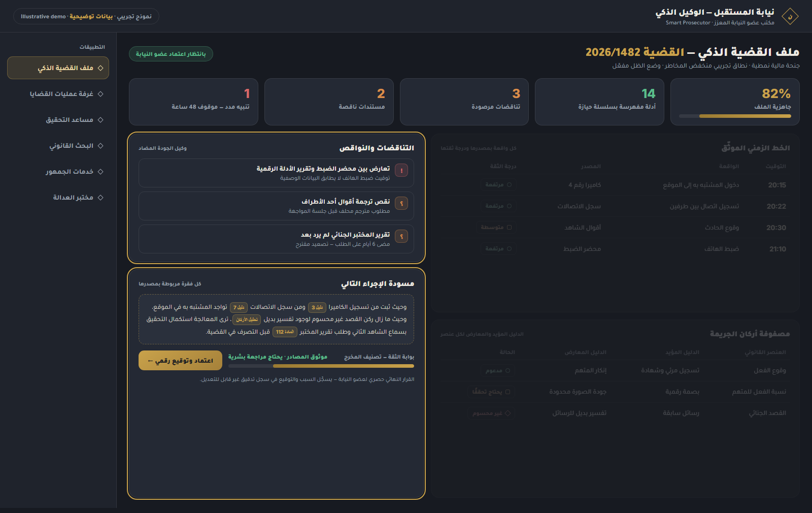The height and width of the screenshot is (513, 812).
Task: Click the question icon beside نقص ترجمة item
Action: pyautogui.click(x=401, y=204)
